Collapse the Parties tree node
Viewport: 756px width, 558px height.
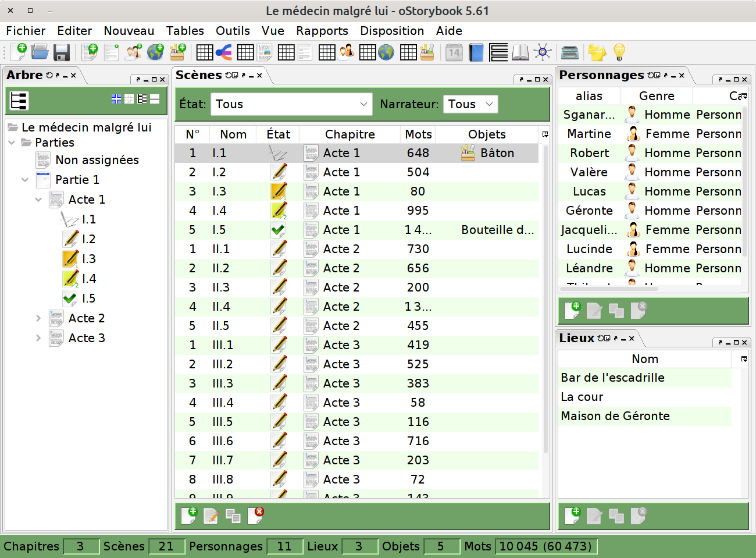pos(12,143)
